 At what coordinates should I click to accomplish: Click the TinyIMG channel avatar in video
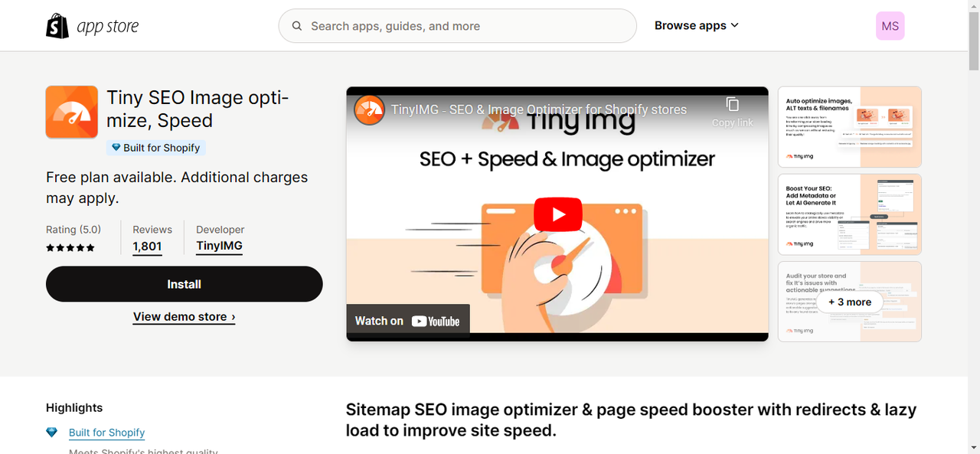point(369,109)
